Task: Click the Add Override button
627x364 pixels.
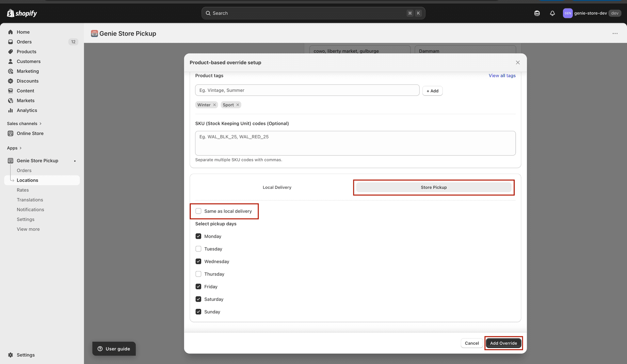Action: [x=503, y=343]
